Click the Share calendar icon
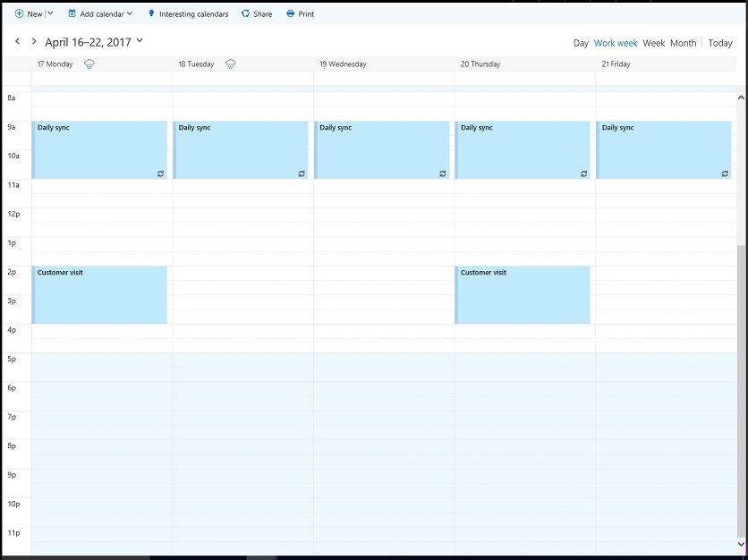 click(245, 13)
